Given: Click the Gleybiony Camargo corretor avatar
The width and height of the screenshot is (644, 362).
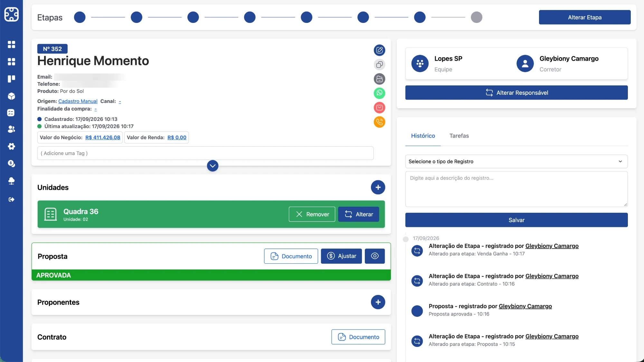Looking at the screenshot, I should coord(525,64).
